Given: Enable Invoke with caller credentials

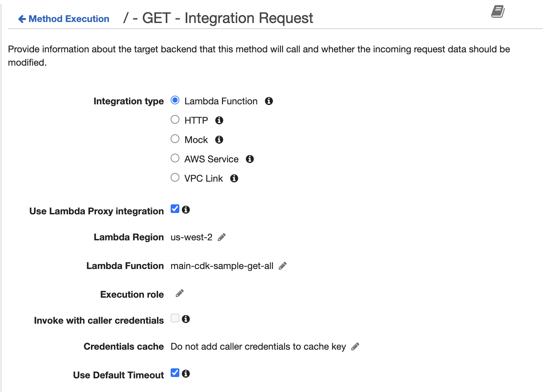Looking at the screenshot, I should [175, 318].
